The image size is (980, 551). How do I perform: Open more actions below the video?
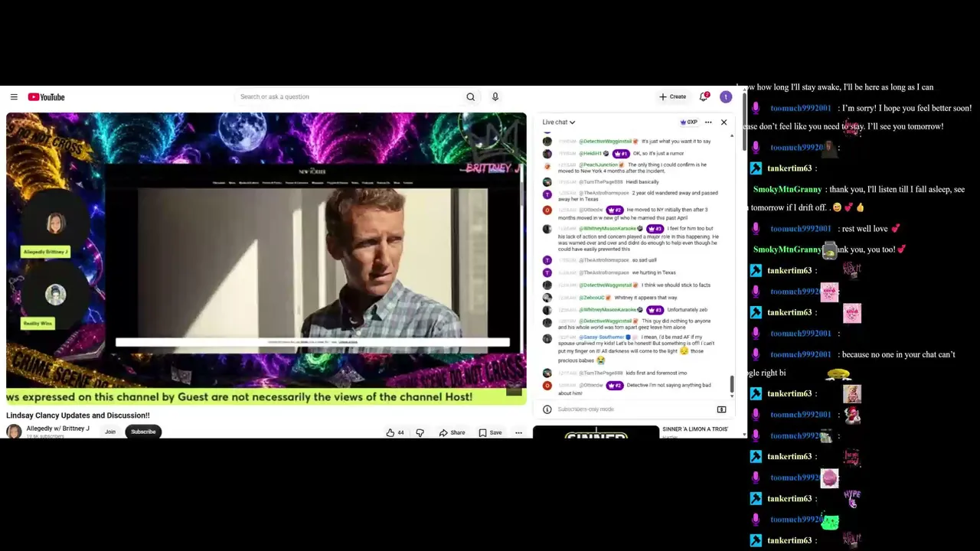(x=518, y=432)
